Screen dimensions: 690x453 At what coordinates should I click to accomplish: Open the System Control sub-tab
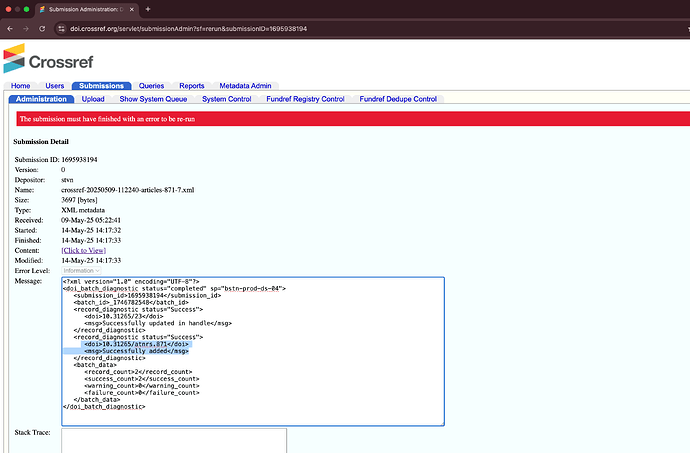pos(227,99)
